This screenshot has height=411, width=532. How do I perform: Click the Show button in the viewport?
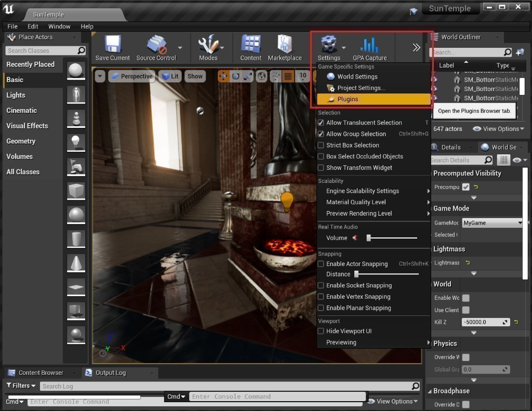pyautogui.click(x=195, y=76)
